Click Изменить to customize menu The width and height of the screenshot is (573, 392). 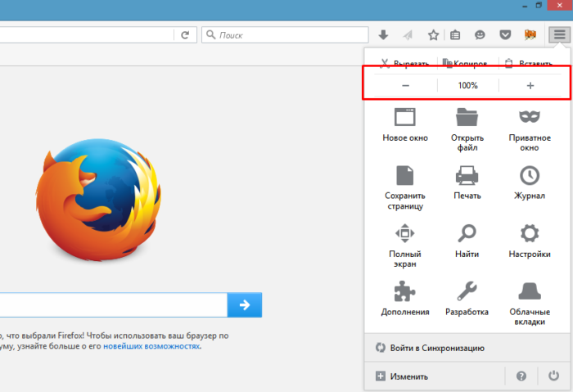coord(402,376)
